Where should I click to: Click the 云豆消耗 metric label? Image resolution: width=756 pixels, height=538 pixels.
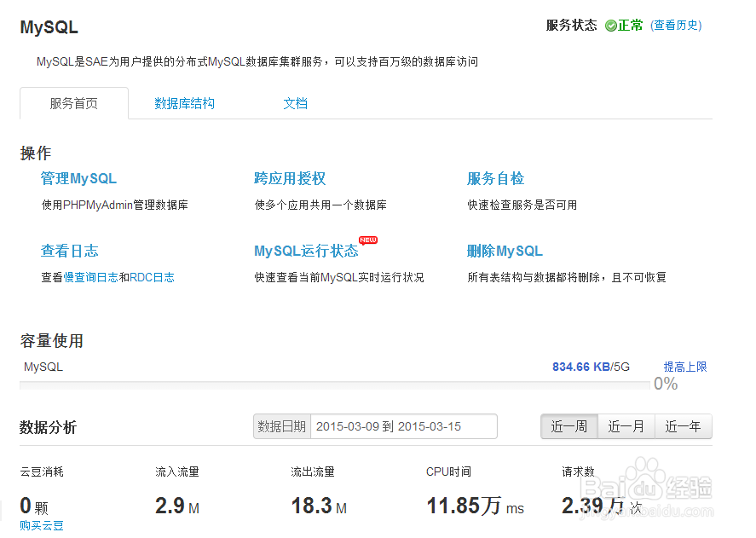coord(42,471)
